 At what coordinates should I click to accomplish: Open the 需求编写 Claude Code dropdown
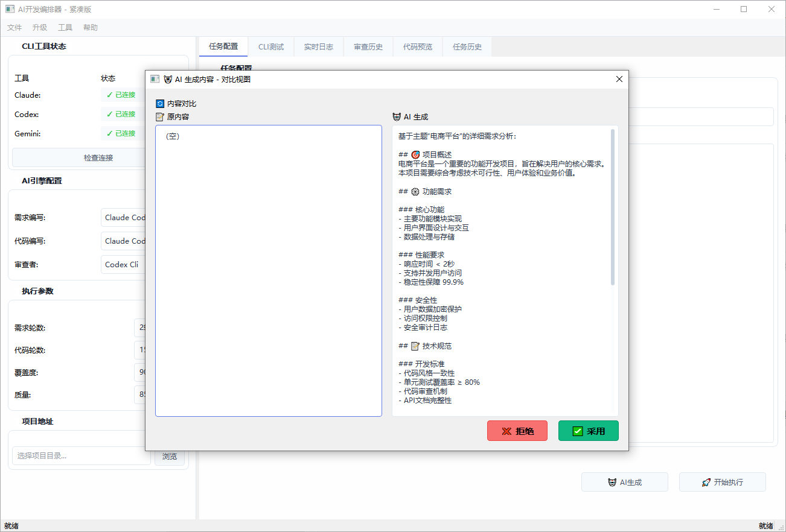tap(123, 217)
